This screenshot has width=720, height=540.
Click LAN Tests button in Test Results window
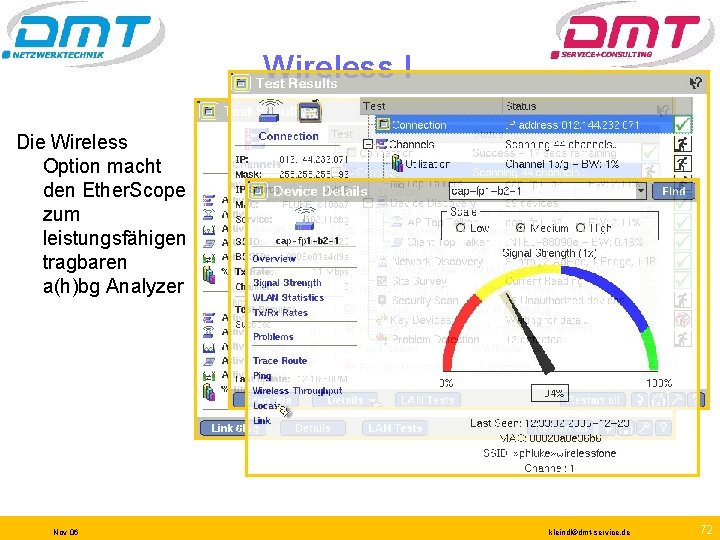coord(428,400)
